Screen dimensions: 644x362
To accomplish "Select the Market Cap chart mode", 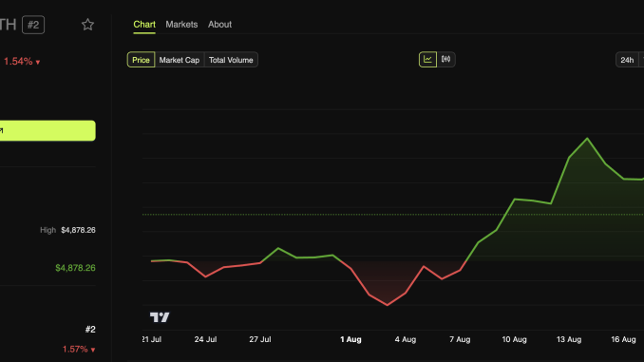I will pyautogui.click(x=180, y=60).
